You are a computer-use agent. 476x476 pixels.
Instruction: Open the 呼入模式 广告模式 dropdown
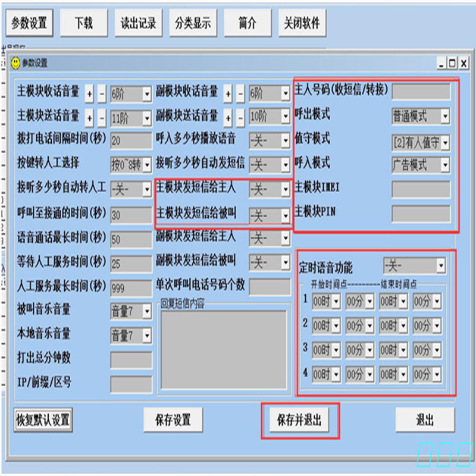444,165
